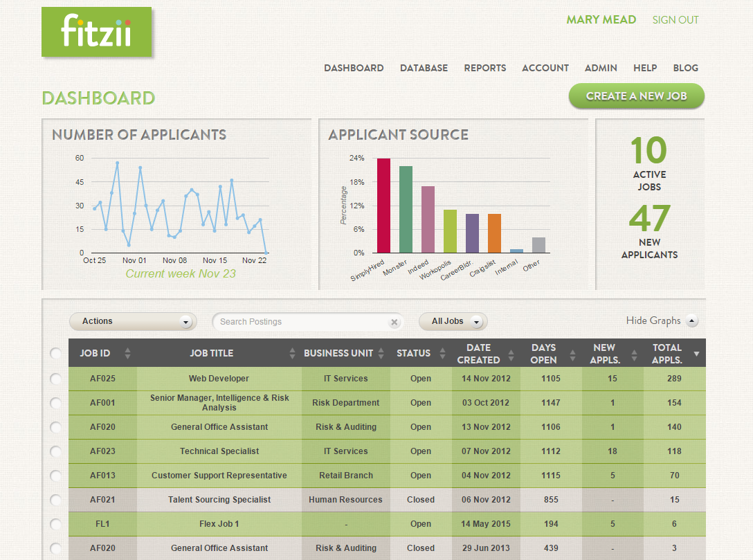Viewport: 753px width, 560px height.
Task: Click the 10 Active Jobs counter
Action: (649, 164)
